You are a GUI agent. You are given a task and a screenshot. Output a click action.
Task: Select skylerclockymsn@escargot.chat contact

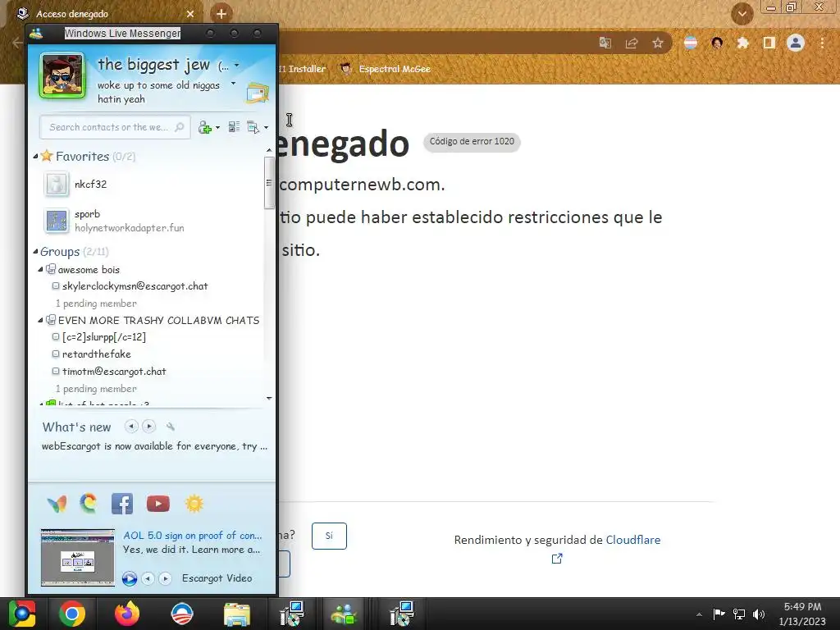pyautogui.click(x=135, y=286)
